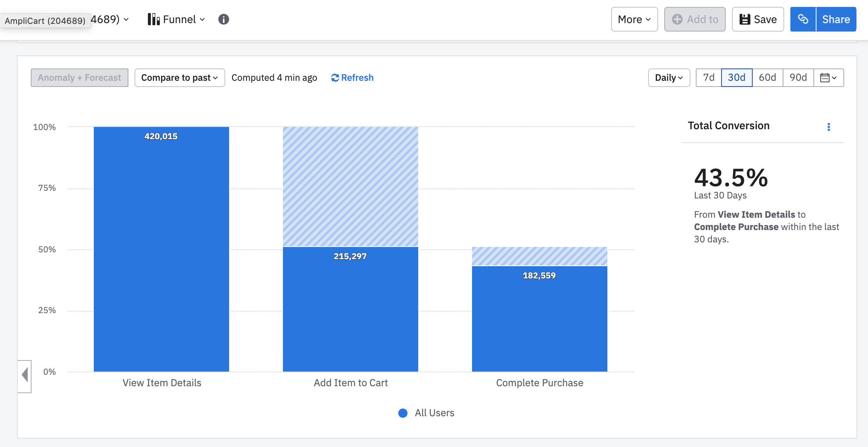The width and height of the screenshot is (868, 447).
Task: Open the Daily granularity dropdown
Action: tap(668, 77)
